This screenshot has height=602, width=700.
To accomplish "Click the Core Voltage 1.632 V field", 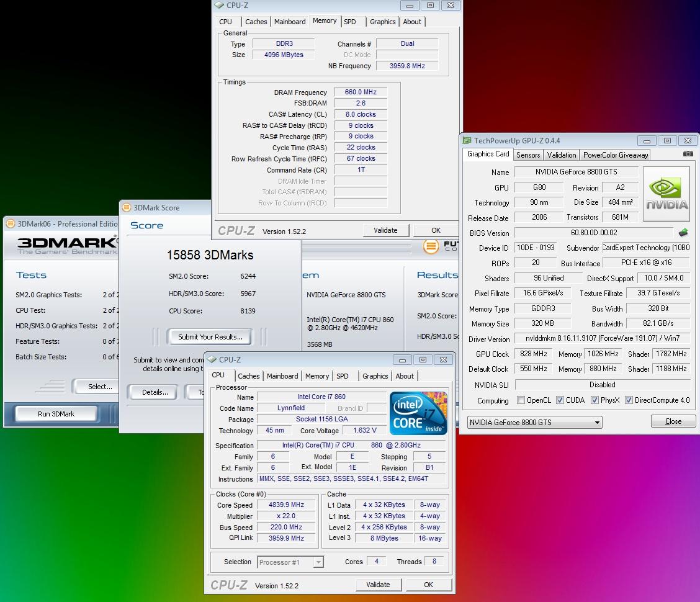I will pyautogui.click(x=364, y=431).
